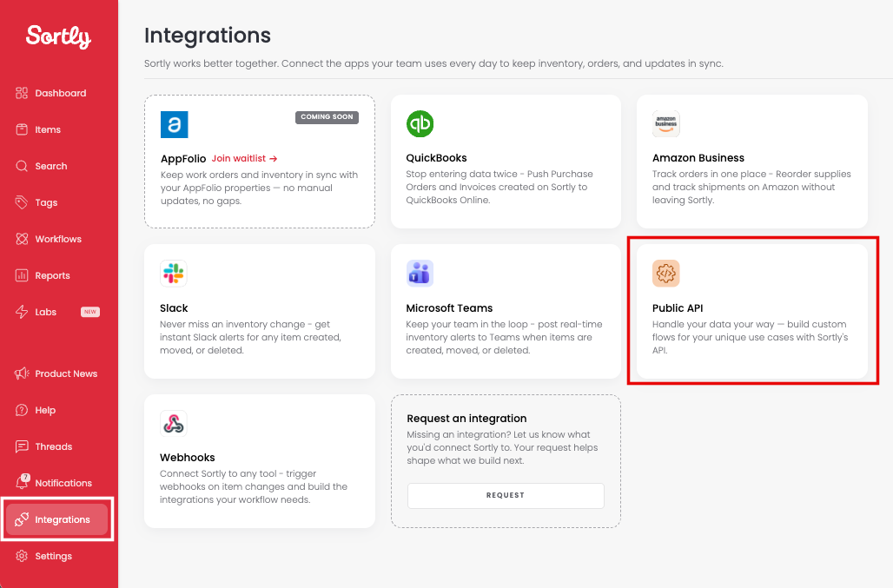Open the Notifications bell icon
The image size is (893, 588).
click(x=22, y=483)
